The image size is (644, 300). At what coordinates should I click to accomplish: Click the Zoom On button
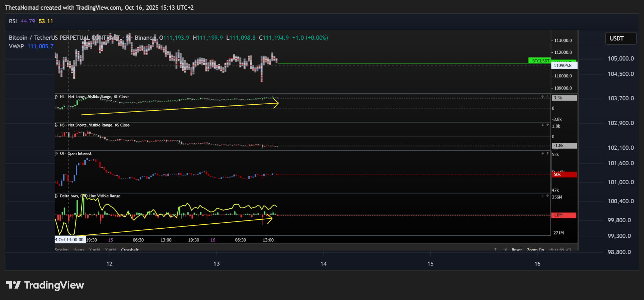(535, 250)
